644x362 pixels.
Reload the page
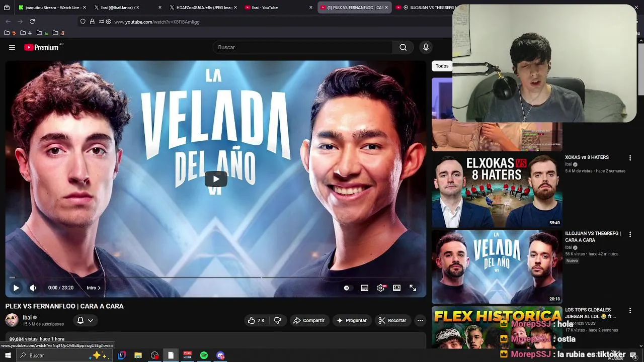[x=32, y=22]
